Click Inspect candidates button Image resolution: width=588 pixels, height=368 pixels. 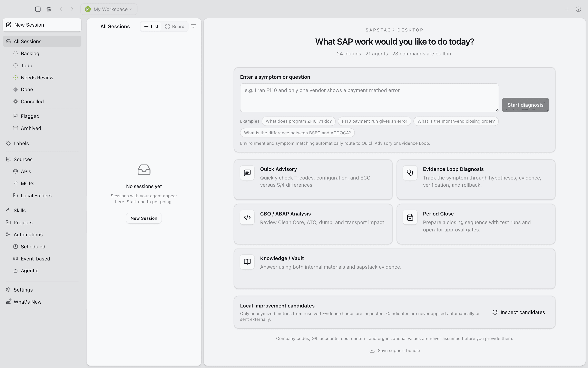pyautogui.click(x=519, y=312)
